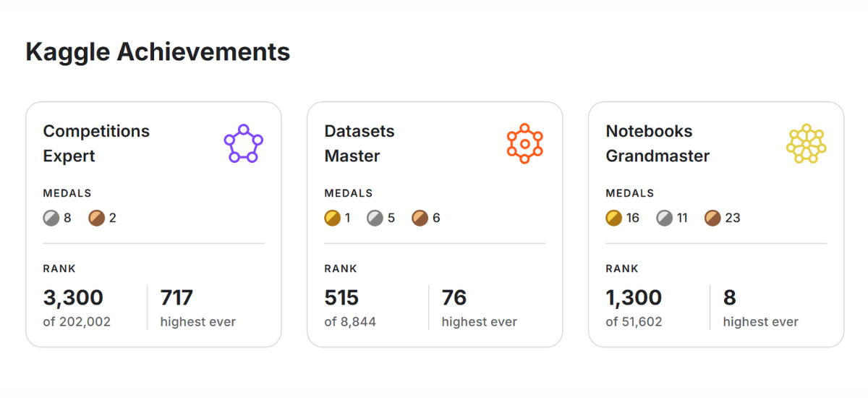
Task: Open the Competitions Expert card title
Action: pyautogui.click(x=96, y=143)
